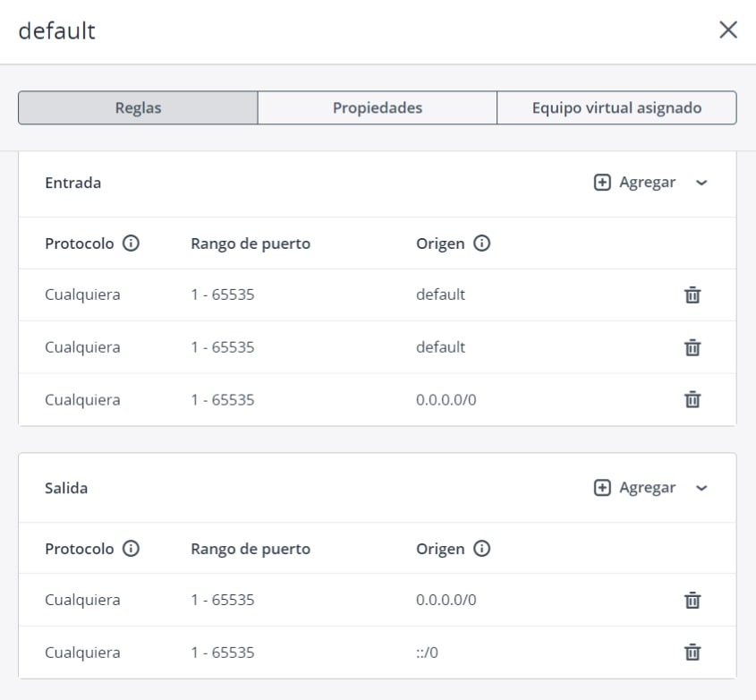Click Cualquiera in the ::/0 row
The image size is (756, 700).
click(82, 653)
